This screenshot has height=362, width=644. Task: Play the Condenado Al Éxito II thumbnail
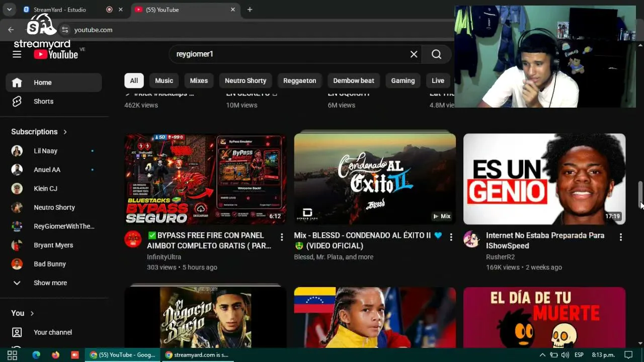(375, 179)
